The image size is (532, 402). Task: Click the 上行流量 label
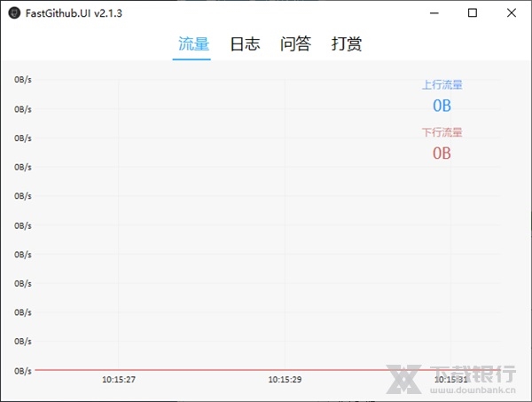[x=442, y=85]
